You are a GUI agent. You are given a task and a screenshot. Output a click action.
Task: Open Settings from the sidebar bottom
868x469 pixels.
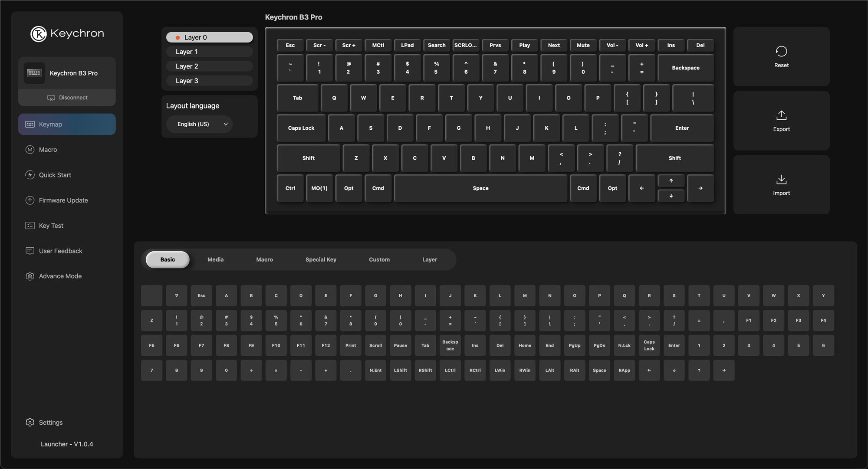(x=50, y=423)
